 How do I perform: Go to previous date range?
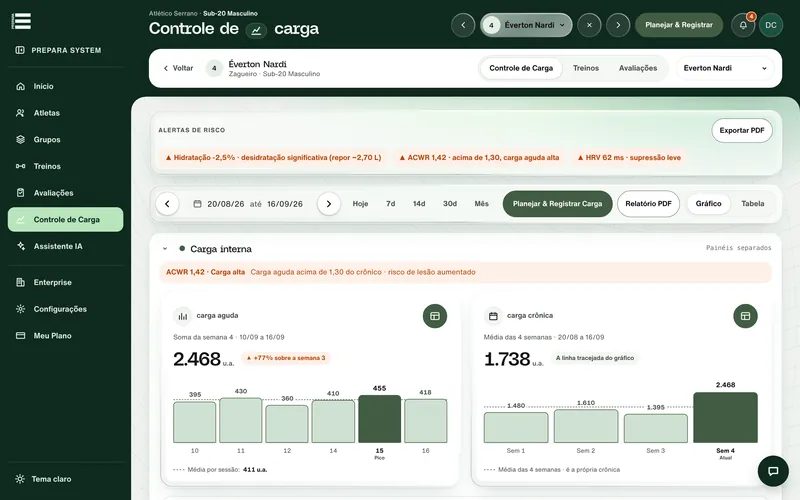[167, 204]
